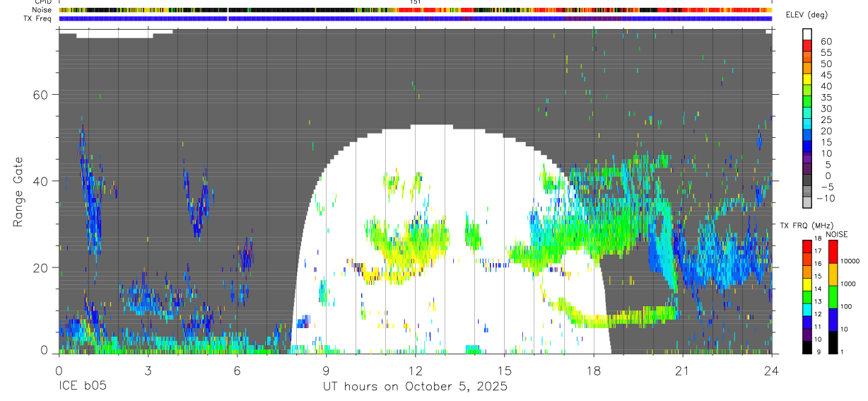Screen dimensions: 868x401
Task: Click the Range Gate vertical axis title
Action: click(18, 193)
